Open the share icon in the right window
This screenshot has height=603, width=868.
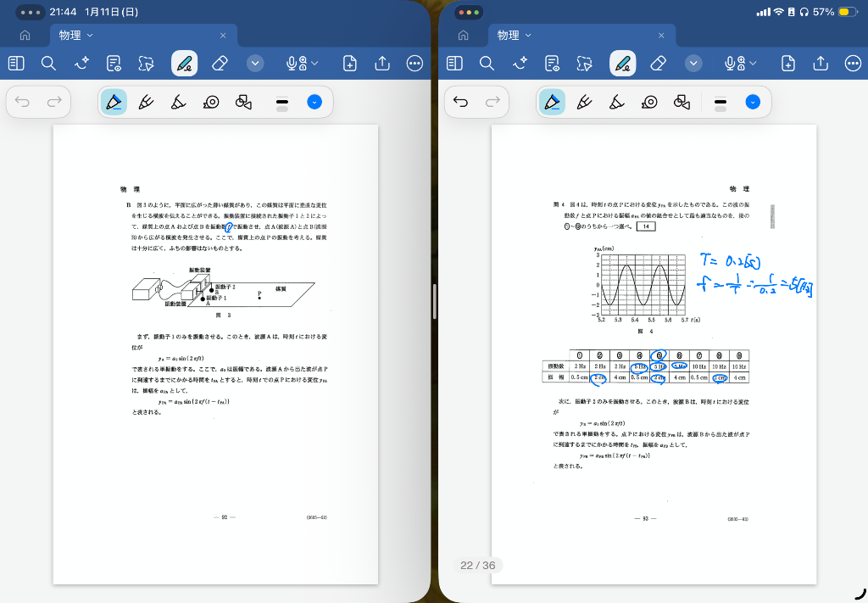821,64
